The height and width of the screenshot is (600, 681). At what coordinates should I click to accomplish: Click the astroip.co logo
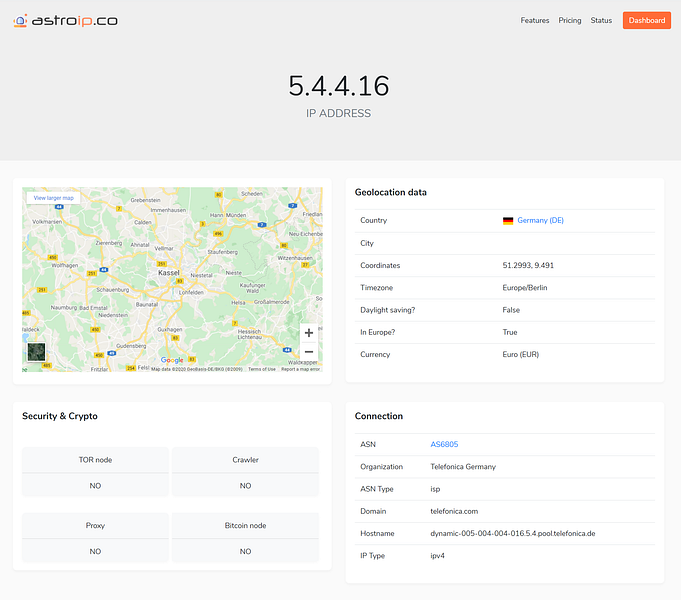[66, 20]
